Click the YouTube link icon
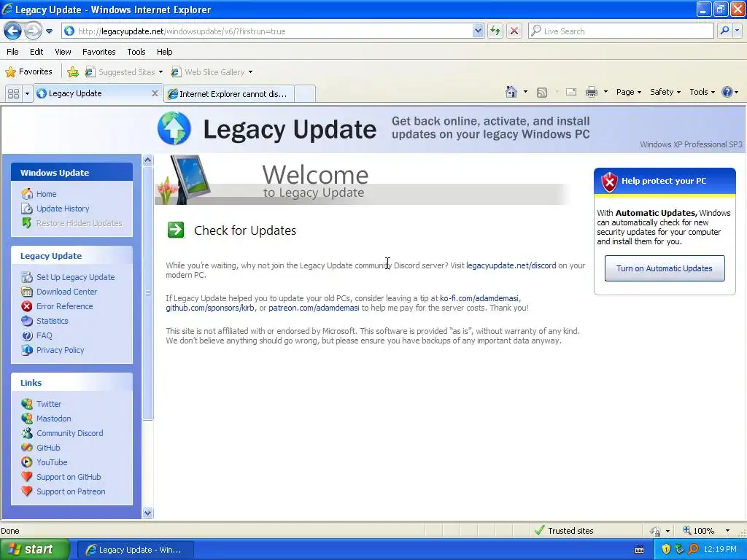The height and width of the screenshot is (560, 747). 27,462
